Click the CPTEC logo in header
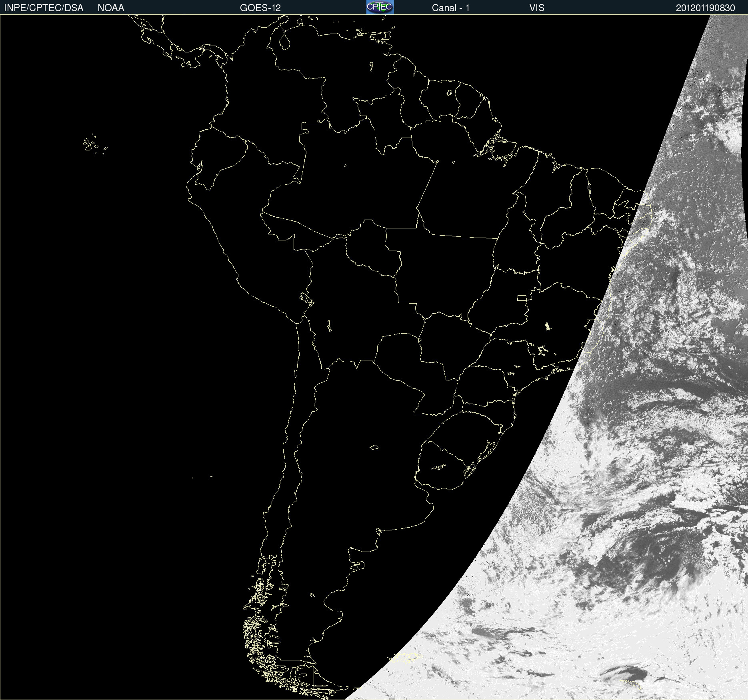 [380, 7]
